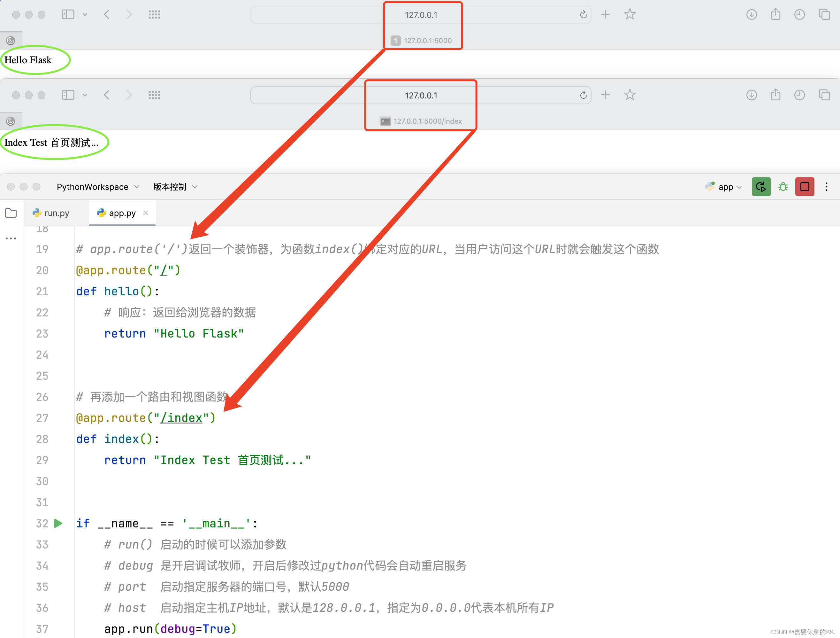The image size is (840, 638).
Task: Go back in top Safari window
Action: coord(107,14)
